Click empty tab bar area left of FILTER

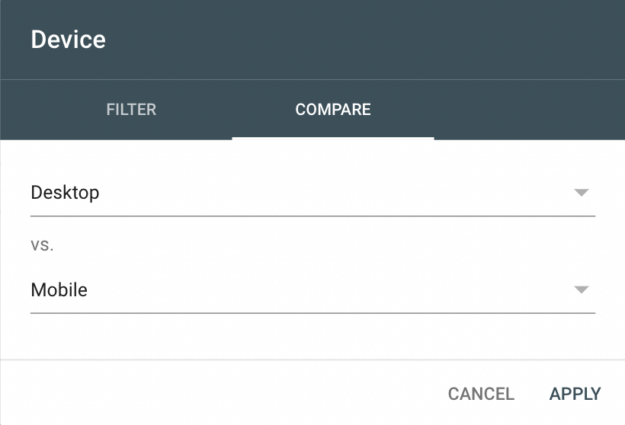point(40,109)
